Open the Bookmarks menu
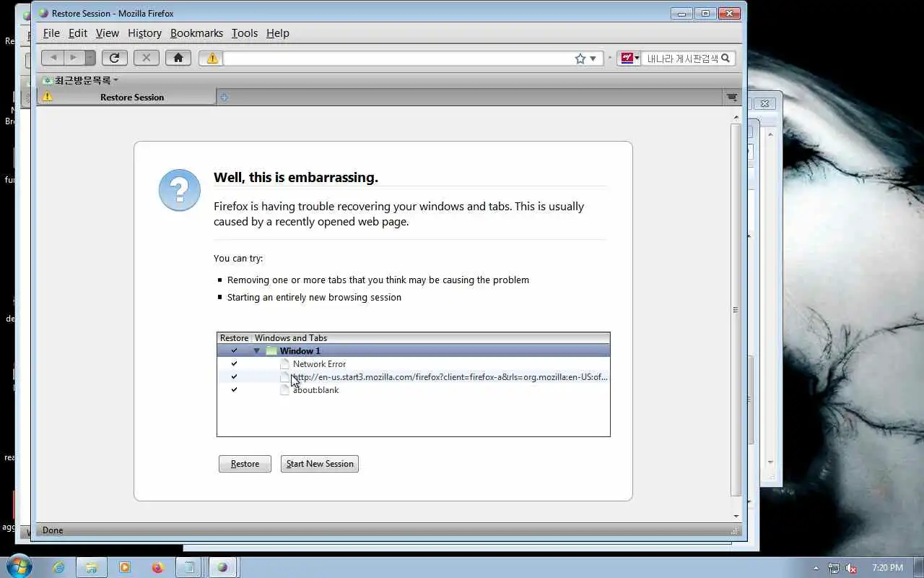The height and width of the screenshot is (578, 924). pos(196,33)
